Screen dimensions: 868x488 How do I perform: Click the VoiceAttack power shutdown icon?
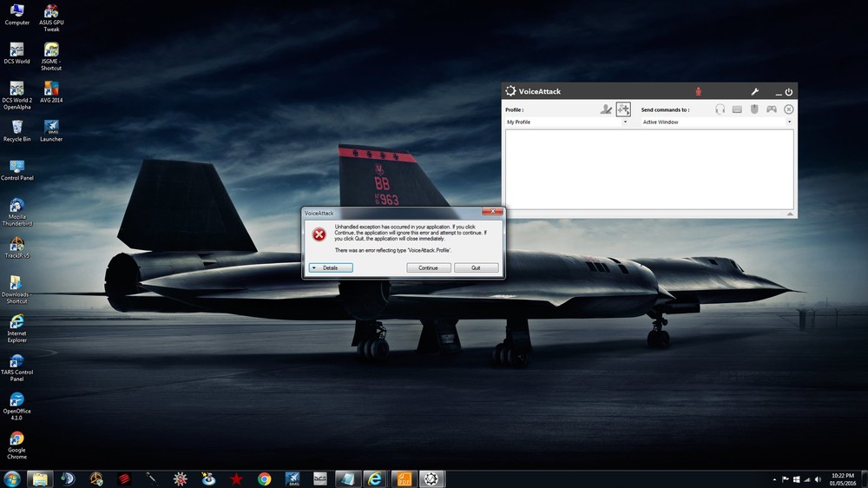click(789, 92)
